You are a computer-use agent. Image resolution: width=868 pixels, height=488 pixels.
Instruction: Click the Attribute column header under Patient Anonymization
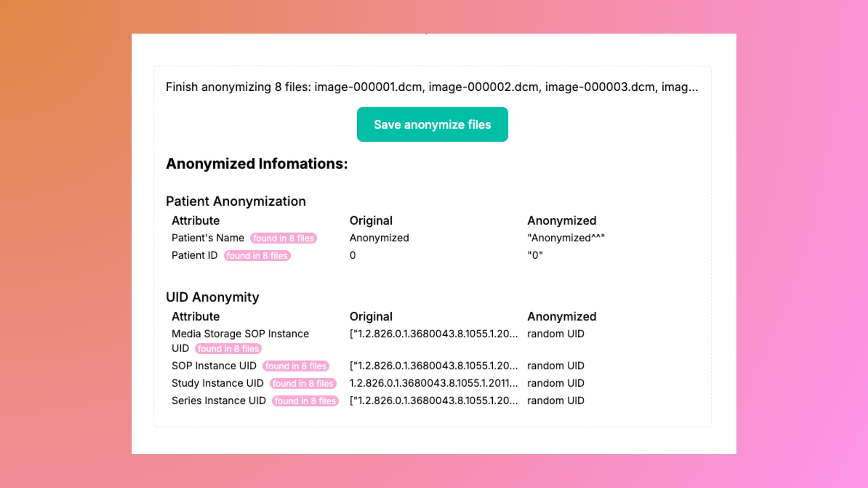point(195,221)
